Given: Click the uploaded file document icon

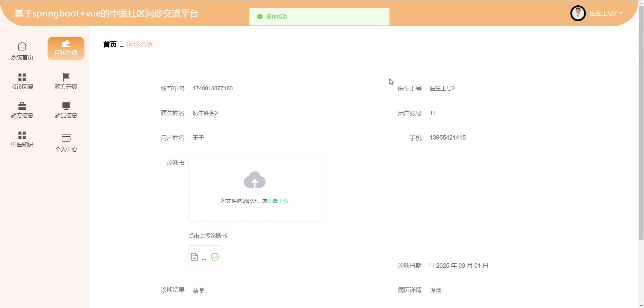Looking at the screenshot, I should [x=195, y=257].
